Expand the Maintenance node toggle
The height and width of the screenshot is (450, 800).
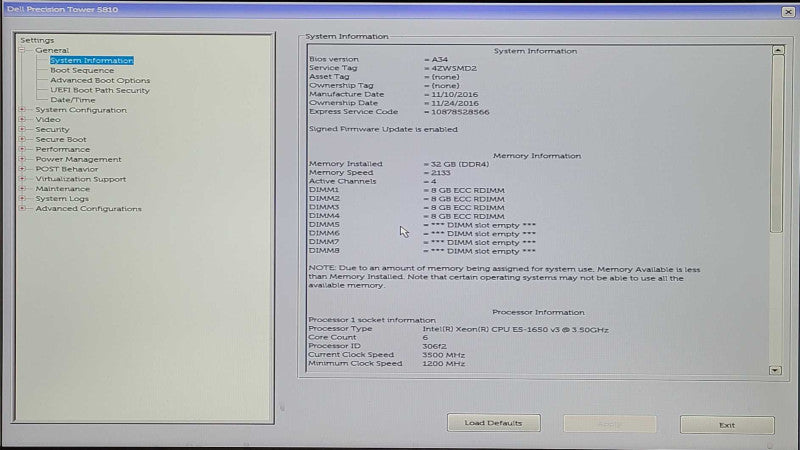(x=22, y=189)
